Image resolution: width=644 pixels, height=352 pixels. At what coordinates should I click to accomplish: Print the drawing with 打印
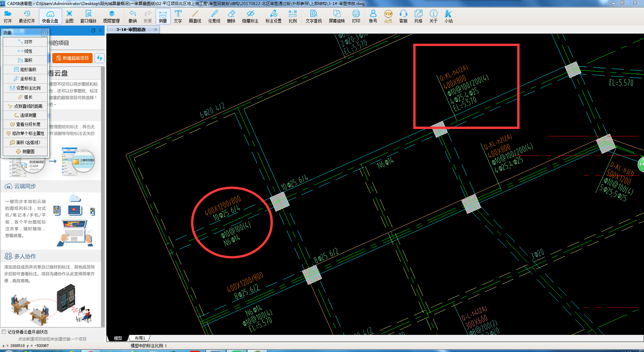tap(356, 16)
